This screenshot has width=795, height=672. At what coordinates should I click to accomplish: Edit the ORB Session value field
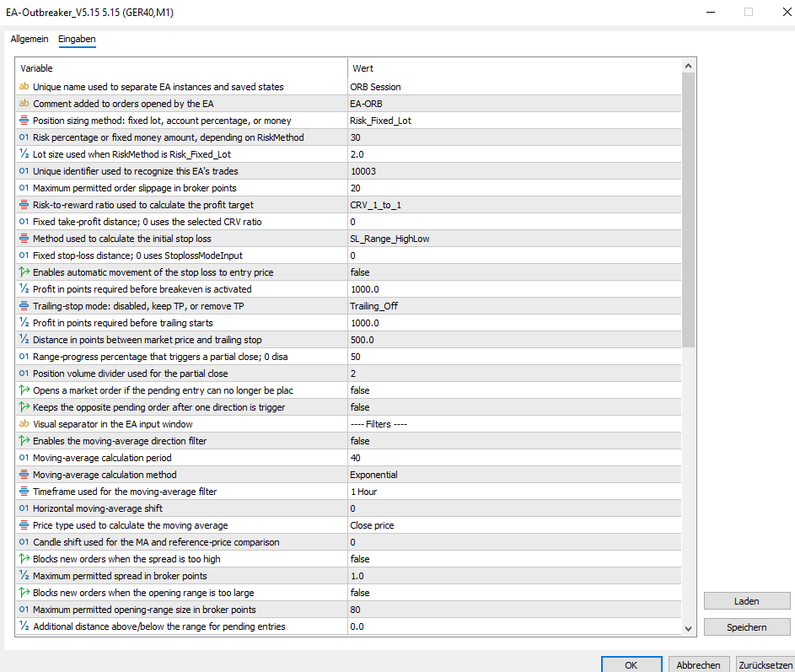point(514,87)
